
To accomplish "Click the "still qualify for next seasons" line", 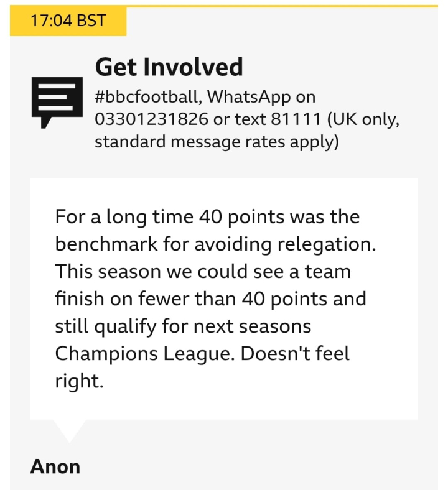I will click(183, 327).
